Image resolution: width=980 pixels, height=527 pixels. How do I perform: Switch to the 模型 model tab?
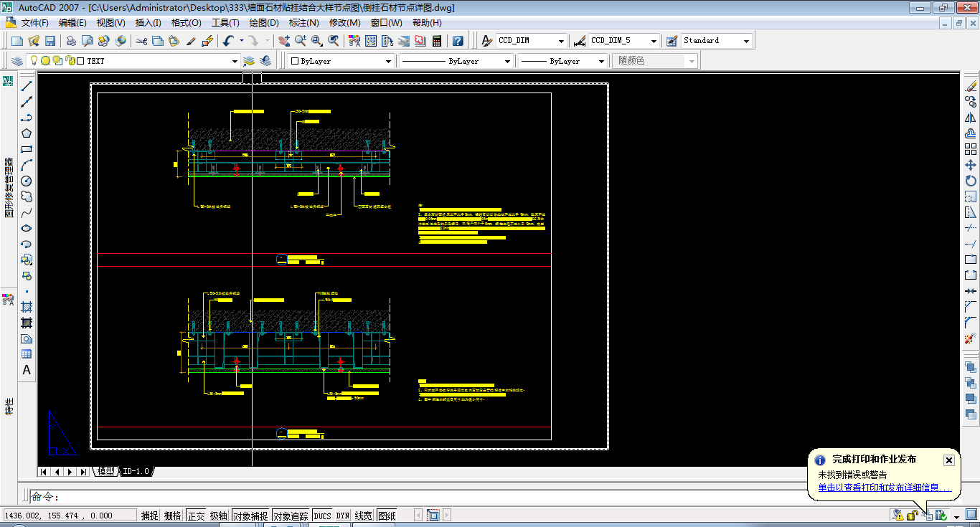(105, 472)
